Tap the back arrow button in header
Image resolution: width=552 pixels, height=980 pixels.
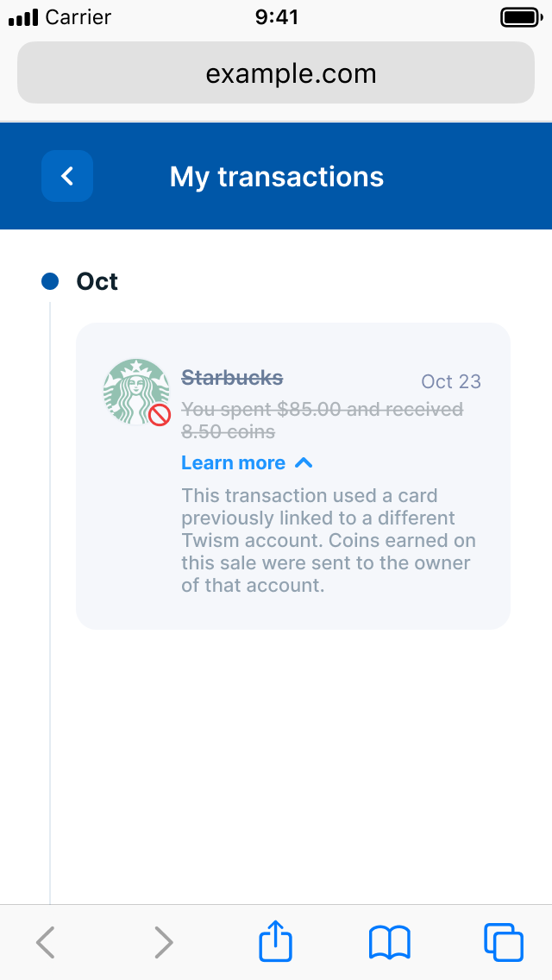[67, 176]
